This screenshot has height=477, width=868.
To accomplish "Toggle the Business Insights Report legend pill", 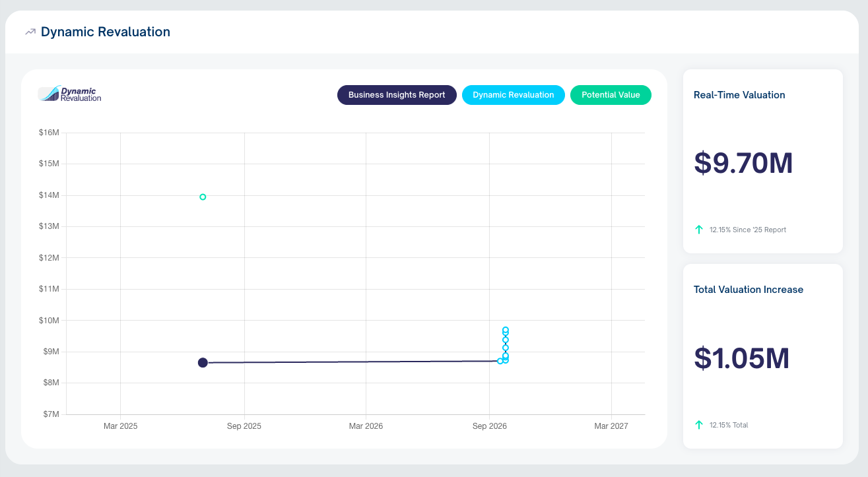I will (397, 95).
